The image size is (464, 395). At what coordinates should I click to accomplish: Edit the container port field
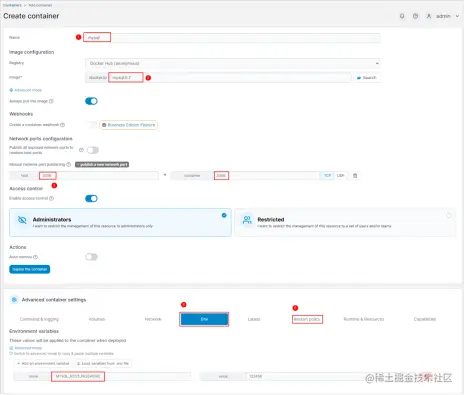(266, 175)
